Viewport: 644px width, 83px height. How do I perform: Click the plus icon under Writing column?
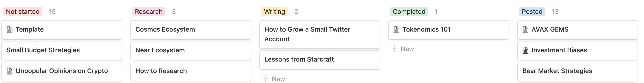click(266, 79)
